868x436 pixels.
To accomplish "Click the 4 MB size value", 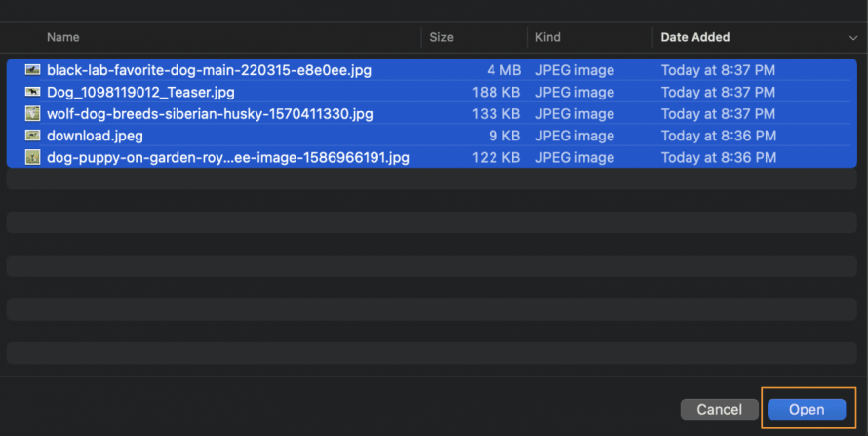I will pyautogui.click(x=503, y=70).
